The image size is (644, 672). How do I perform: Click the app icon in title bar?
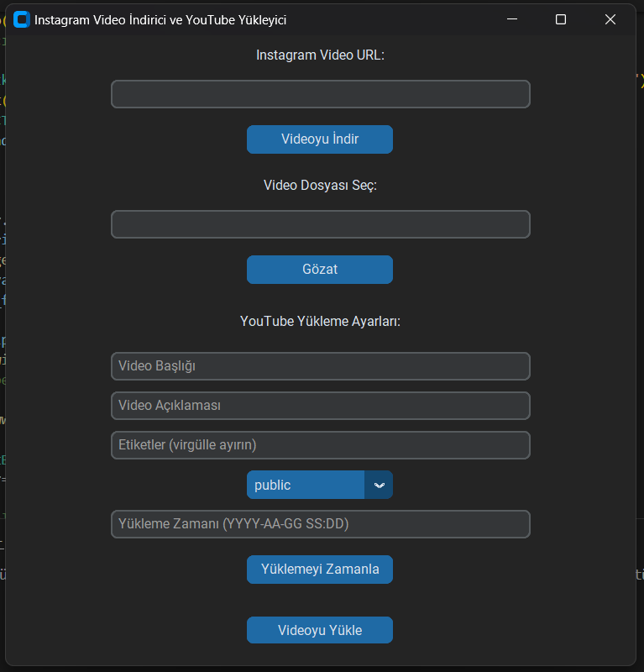[x=22, y=19]
